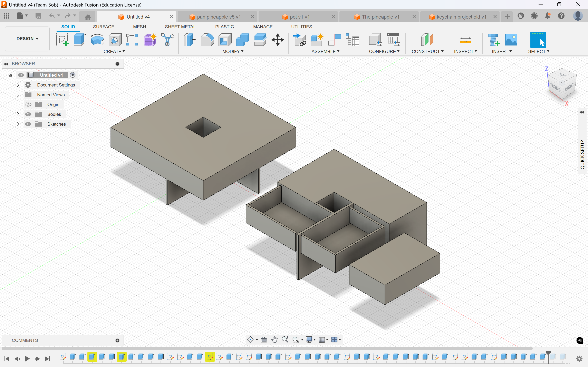Click Insert Component icon in Assemble
The width and height of the screenshot is (588, 367).
pos(300,40)
